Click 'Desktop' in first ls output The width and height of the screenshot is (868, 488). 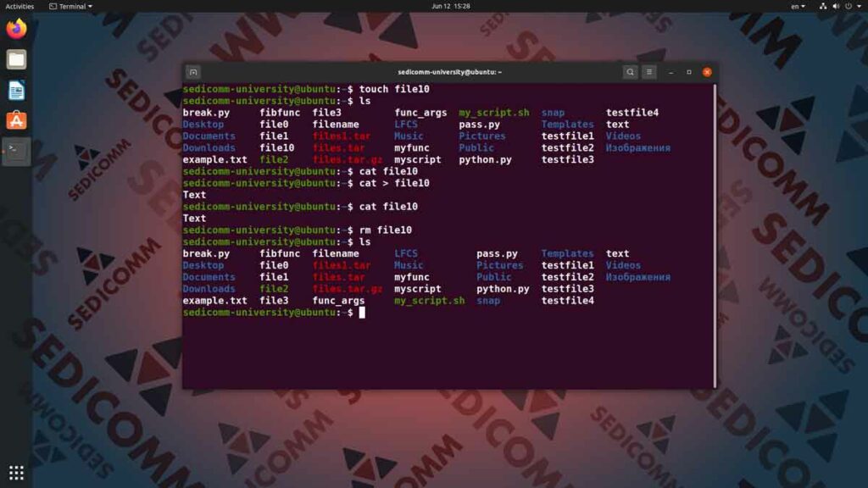tap(203, 125)
